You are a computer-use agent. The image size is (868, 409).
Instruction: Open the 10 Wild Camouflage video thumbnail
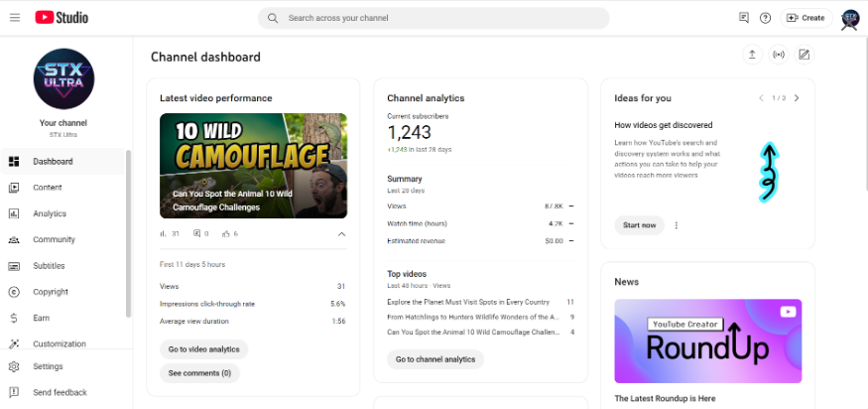(x=254, y=166)
